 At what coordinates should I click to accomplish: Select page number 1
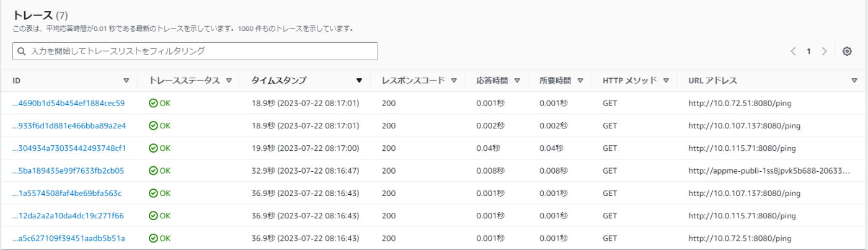click(808, 51)
